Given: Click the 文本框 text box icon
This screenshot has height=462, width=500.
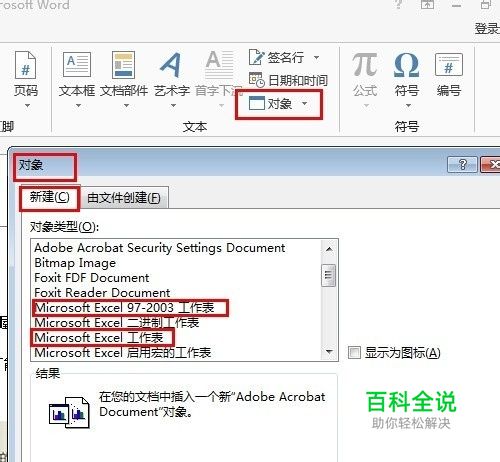Looking at the screenshot, I should pos(77,64).
